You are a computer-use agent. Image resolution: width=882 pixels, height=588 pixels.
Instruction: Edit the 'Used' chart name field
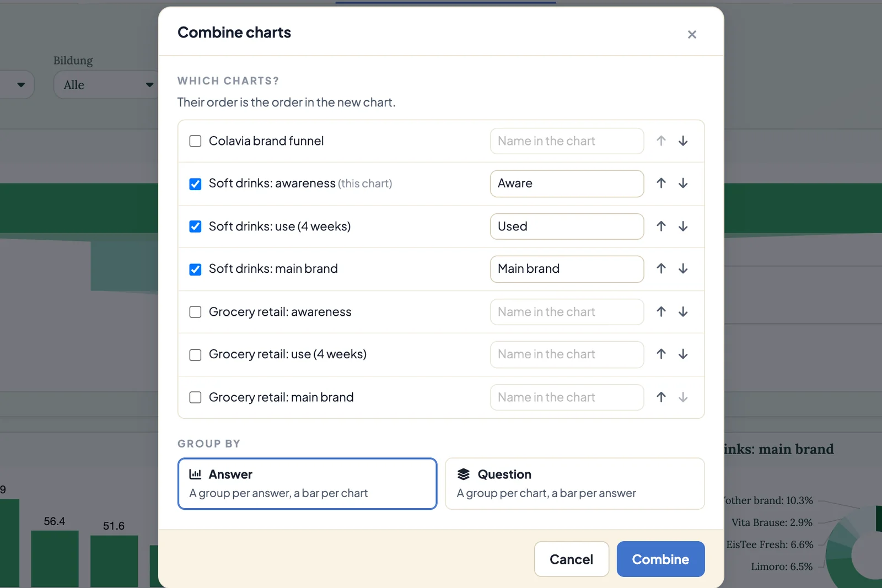click(567, 226)
